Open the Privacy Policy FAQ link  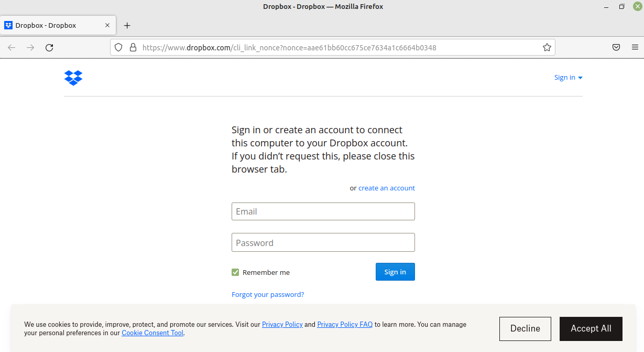point(345,325)
